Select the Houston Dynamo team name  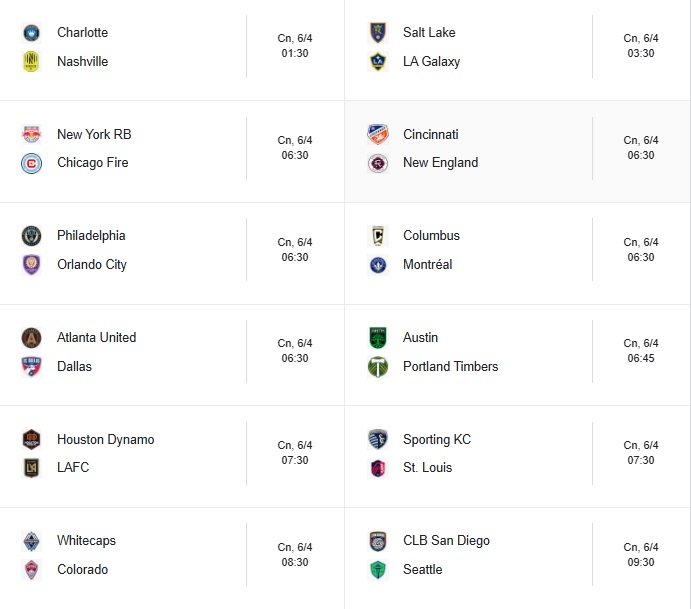pyautogui.click(x=106, y=439)
